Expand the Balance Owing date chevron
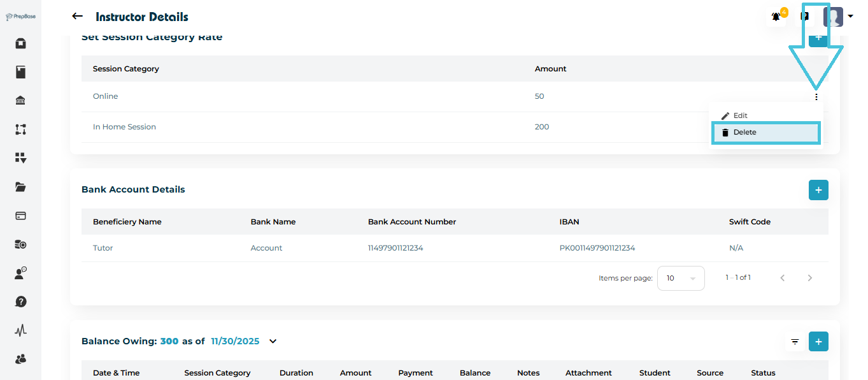Screen dimensions: 868x380 click(x=273, y=341)
